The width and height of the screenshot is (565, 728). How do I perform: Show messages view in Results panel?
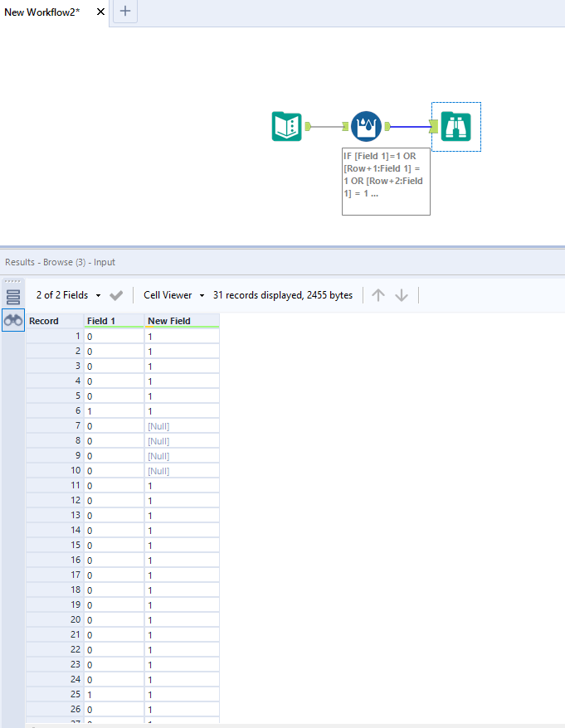(x=13, y=297)
